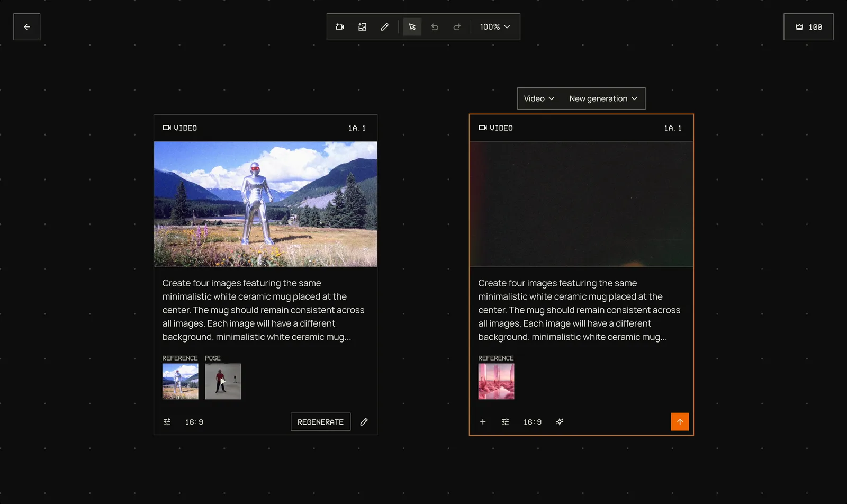Click the 1A.1 label on left card
This screenshot has height=504, width=847.
(357, 128)
